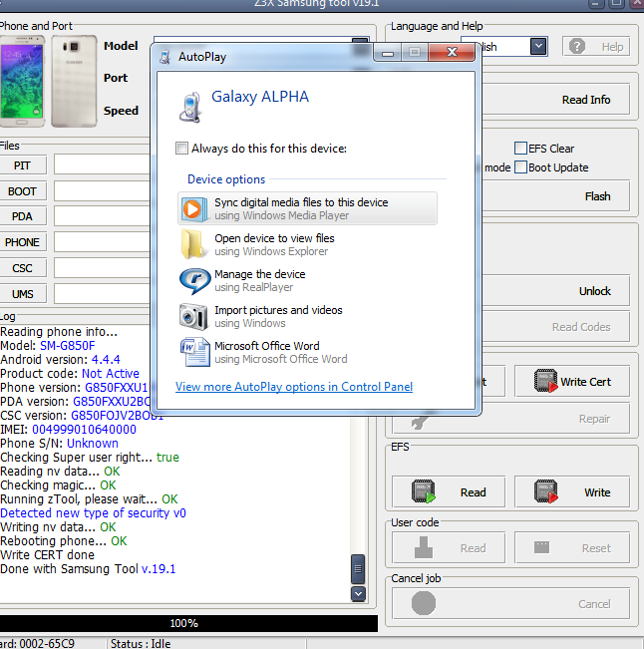Select Microsoft Office Word option

pyautogui.click(x=307, y=352)
